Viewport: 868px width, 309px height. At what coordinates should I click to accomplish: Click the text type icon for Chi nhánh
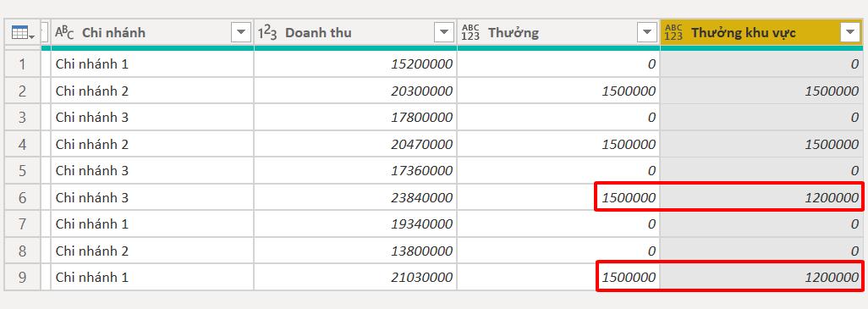(x=64, y=33)
